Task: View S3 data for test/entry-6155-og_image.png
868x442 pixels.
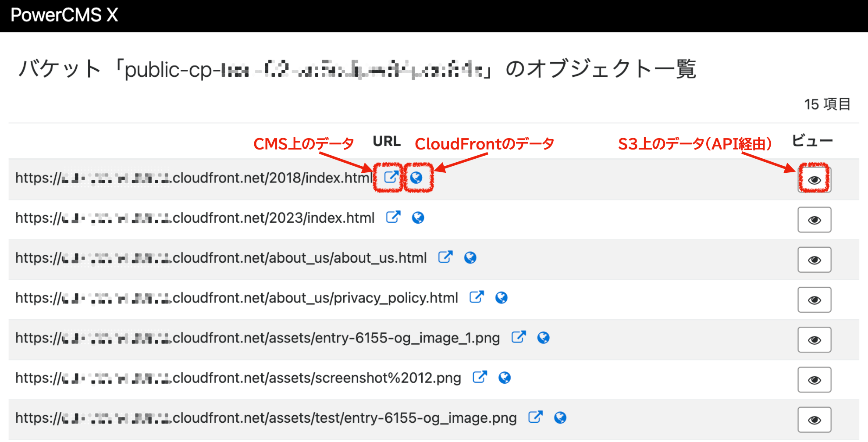Action: [814, 419]
